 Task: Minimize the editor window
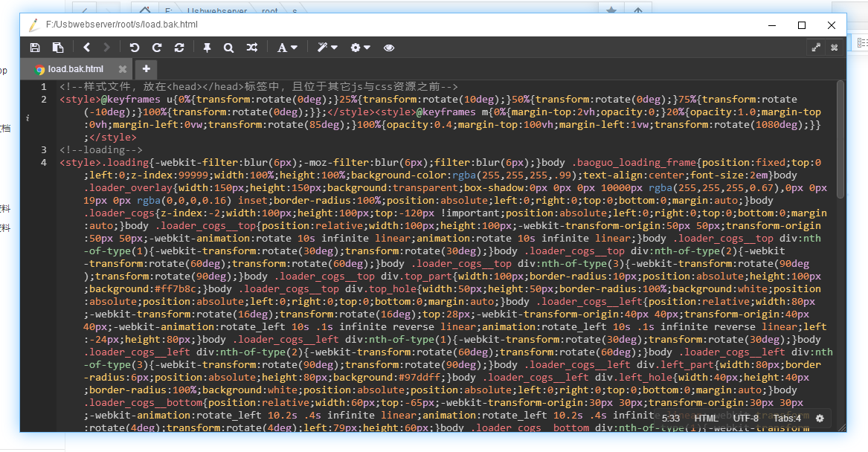pyautogui.click(x=772, y=25)
